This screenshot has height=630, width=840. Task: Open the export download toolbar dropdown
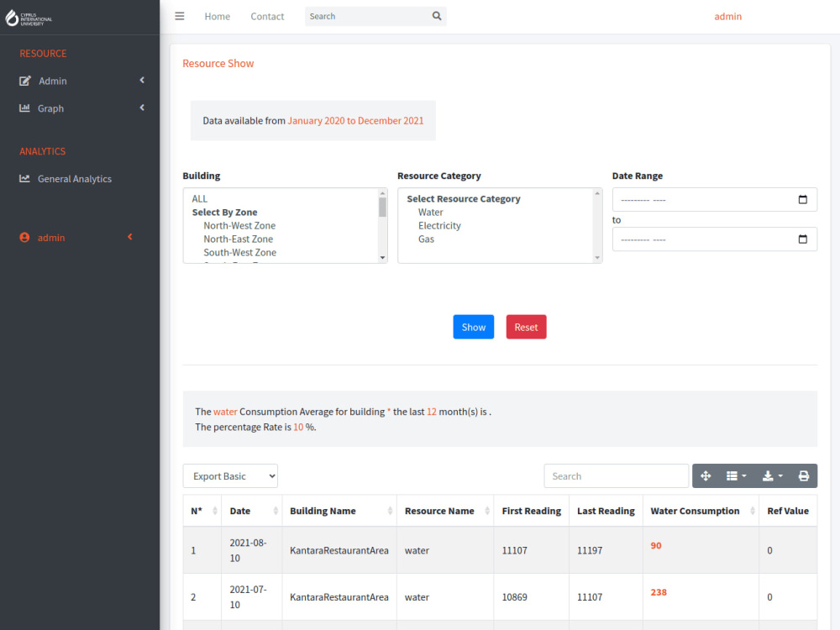[773, 475]
